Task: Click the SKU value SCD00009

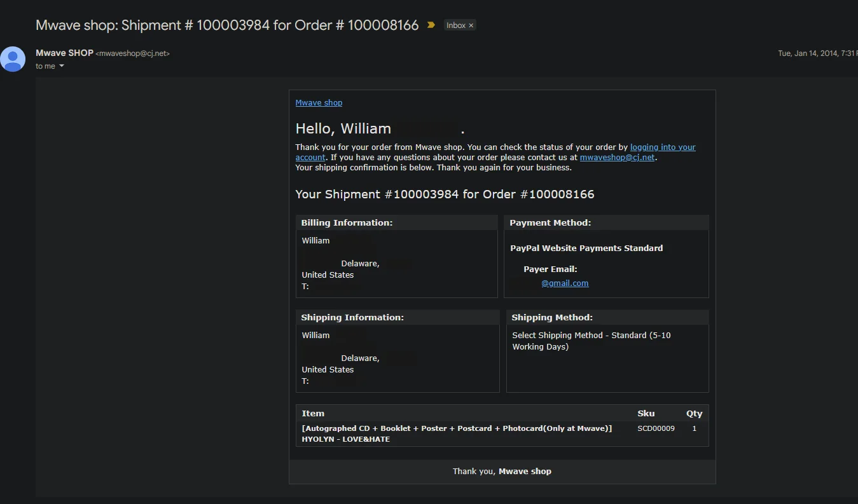Action: click(x=656, y=428)
